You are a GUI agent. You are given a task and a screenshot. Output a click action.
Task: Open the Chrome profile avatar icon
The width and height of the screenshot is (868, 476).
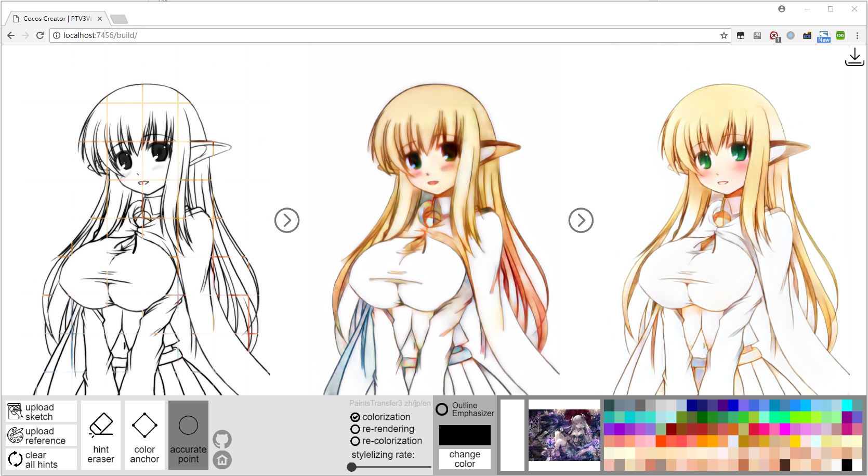[x=782, y=9]
